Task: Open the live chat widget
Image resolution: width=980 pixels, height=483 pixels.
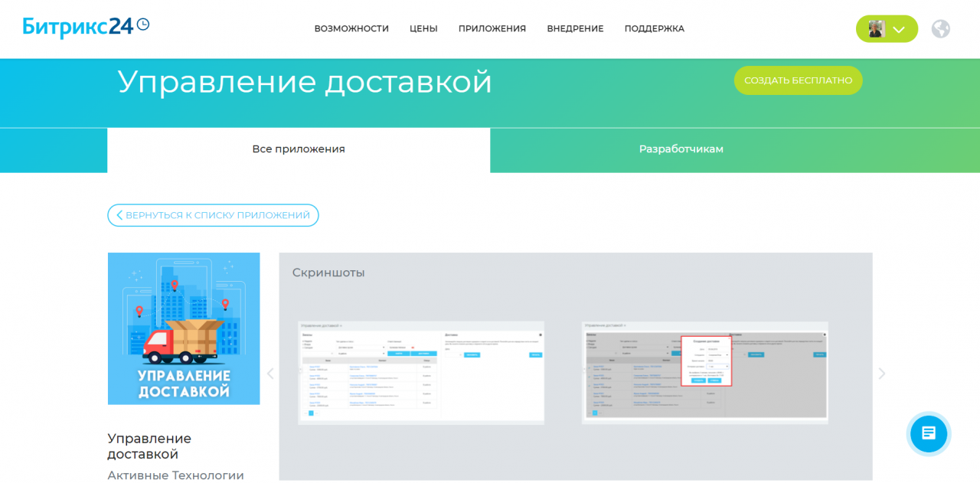Action: click(x=928, y=433)
